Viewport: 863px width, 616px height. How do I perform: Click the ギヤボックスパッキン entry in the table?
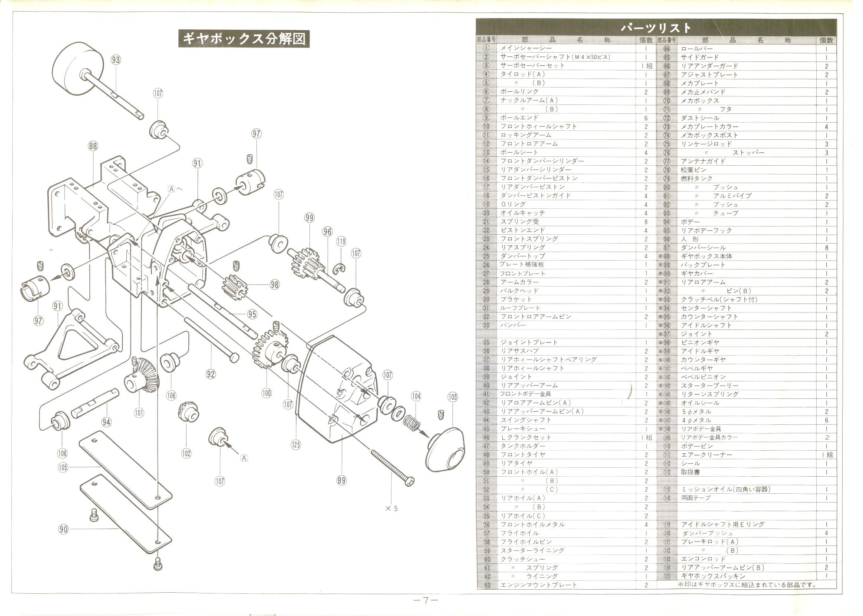pos(713,576)
